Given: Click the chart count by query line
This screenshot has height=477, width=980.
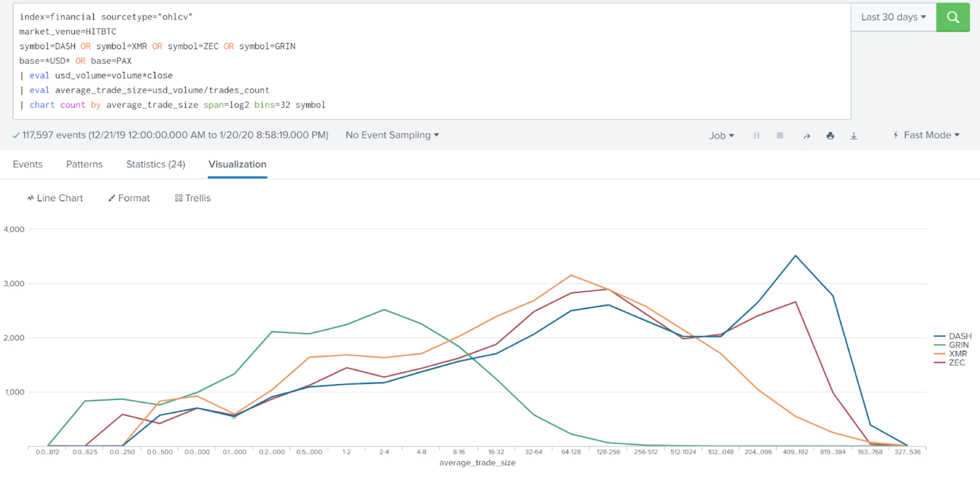Looking at the screenshot, I should click(172, 105).
